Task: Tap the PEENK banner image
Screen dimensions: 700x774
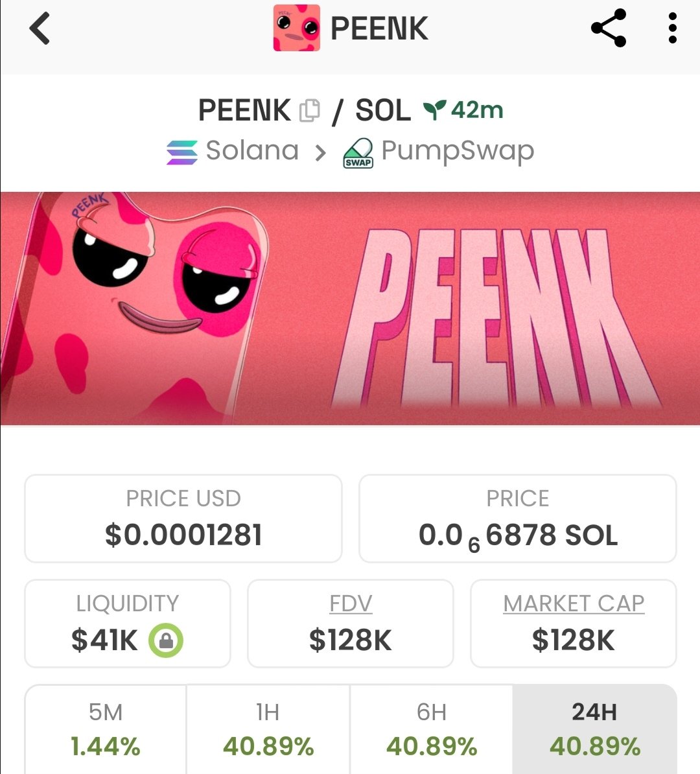Action: (x=350, y=309)
